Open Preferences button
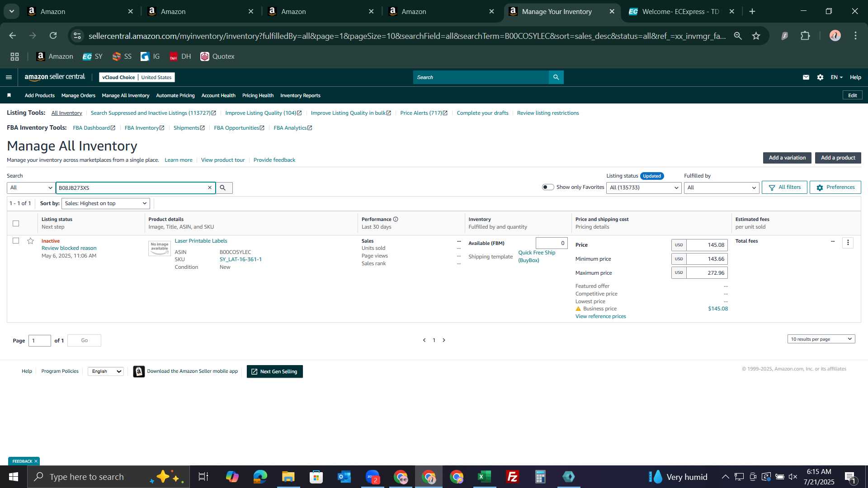The width and height of the screenshot is (868, 488). pyautogui.click(x=835, y=187)
